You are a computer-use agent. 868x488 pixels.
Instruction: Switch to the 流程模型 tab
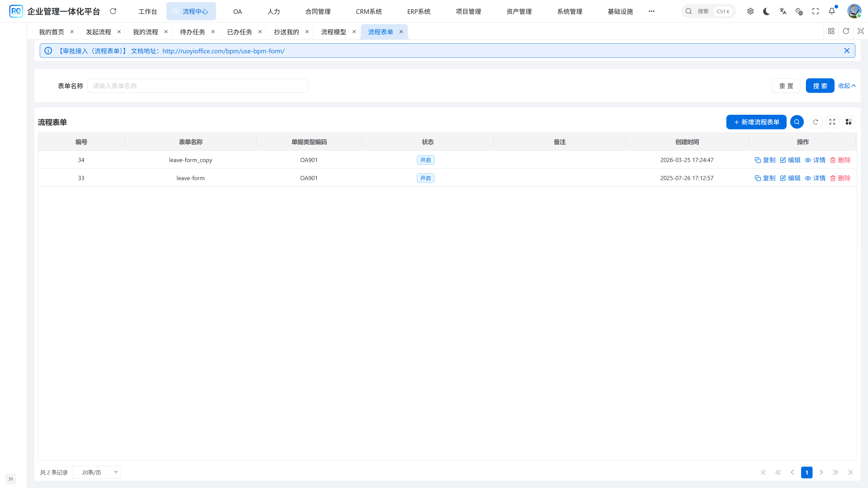333,32
